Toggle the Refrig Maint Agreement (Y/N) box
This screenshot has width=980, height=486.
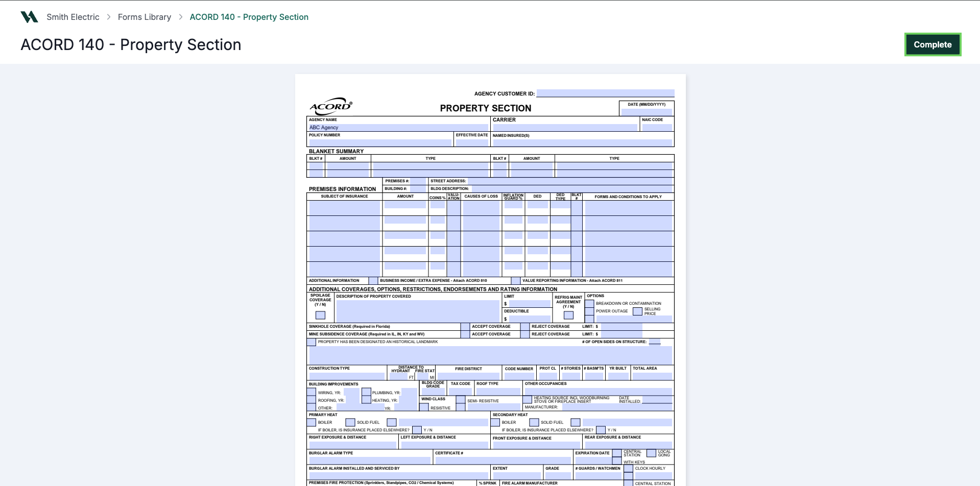[568, 315]
